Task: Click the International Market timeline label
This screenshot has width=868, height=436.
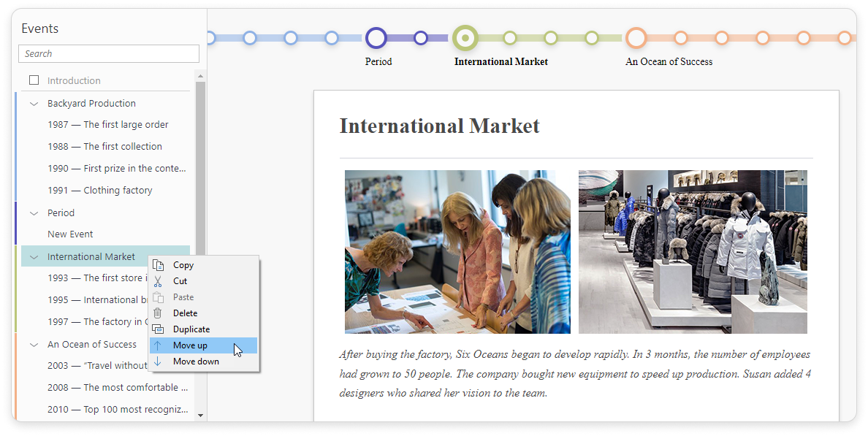Action: (501, 61)
